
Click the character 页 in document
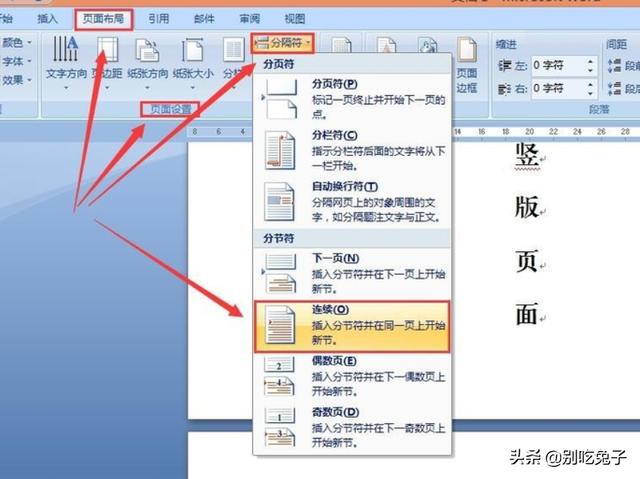[x=527, y=261]
